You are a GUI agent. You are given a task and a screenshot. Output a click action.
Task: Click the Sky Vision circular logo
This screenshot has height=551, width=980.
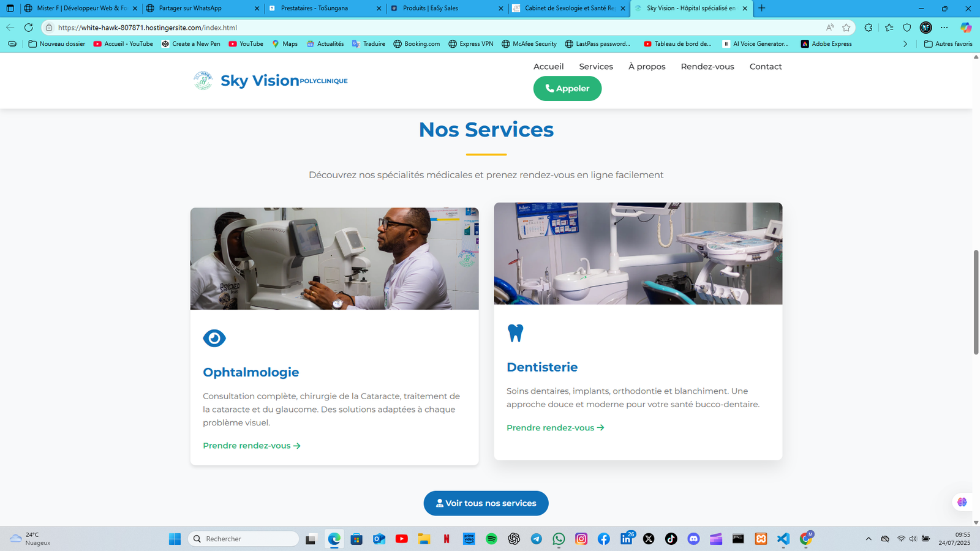pyautogui.click(x=203, y=80)
